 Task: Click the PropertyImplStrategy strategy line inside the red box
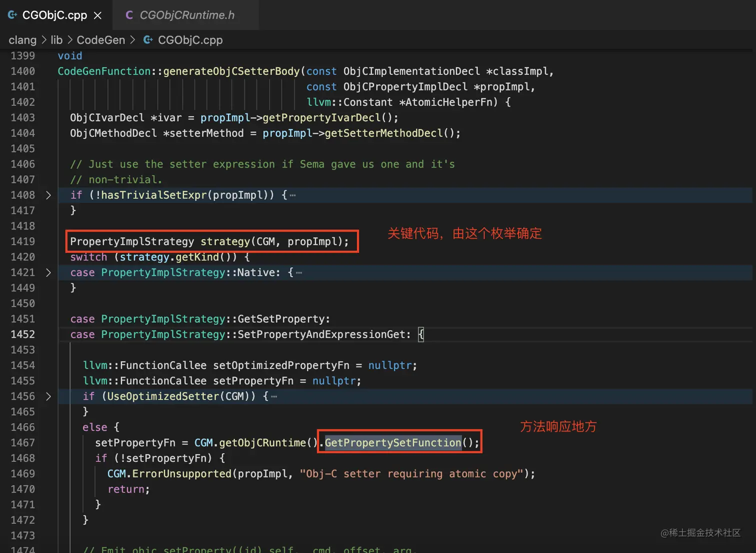tap(209, 241)
